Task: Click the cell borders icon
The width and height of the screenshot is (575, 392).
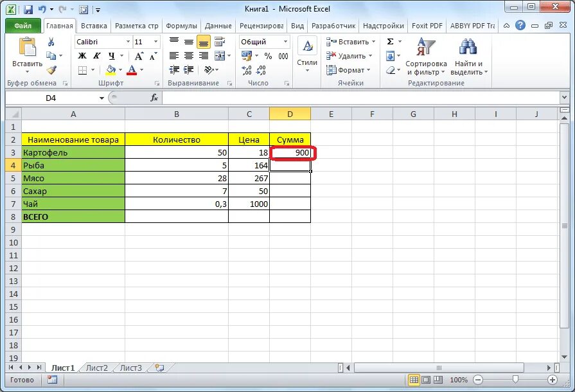Action: click(82, 70)
